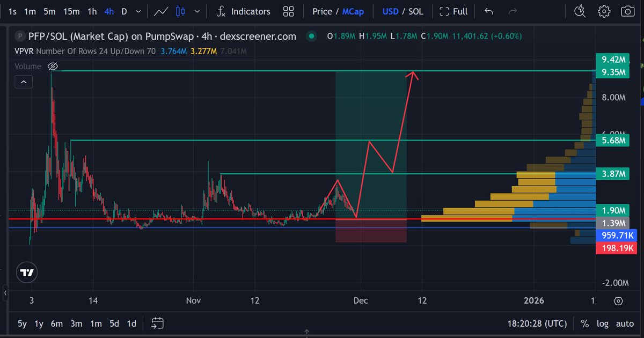Click the 3.87M price label

[613, 174]
